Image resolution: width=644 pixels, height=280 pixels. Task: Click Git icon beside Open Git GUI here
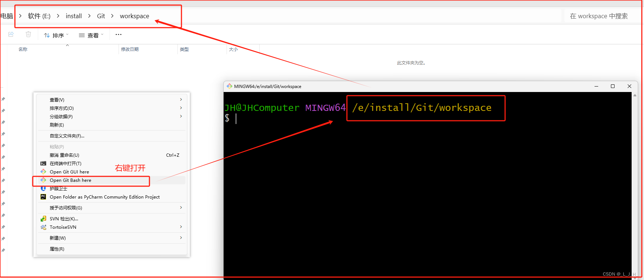pos(43,172)
